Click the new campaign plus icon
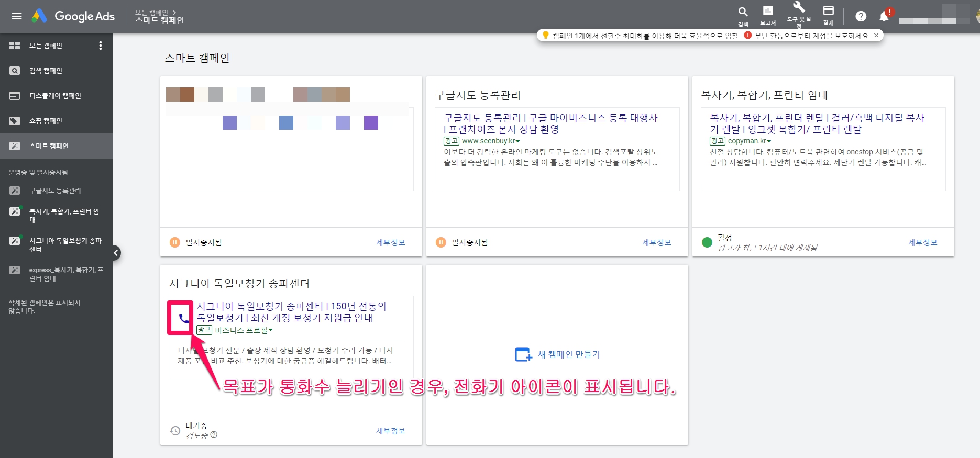980x458 pixels. pos(523,354)
